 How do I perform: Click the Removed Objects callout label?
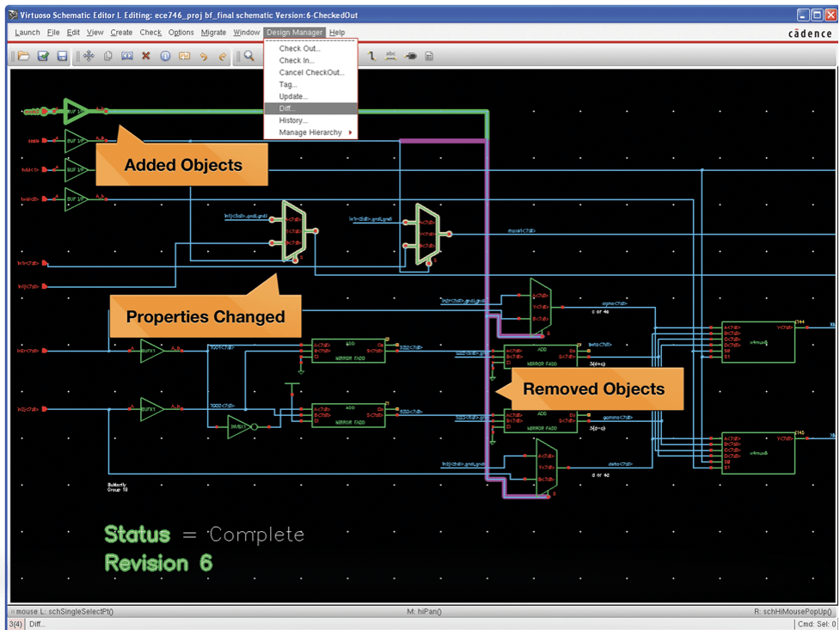[593, 389]
